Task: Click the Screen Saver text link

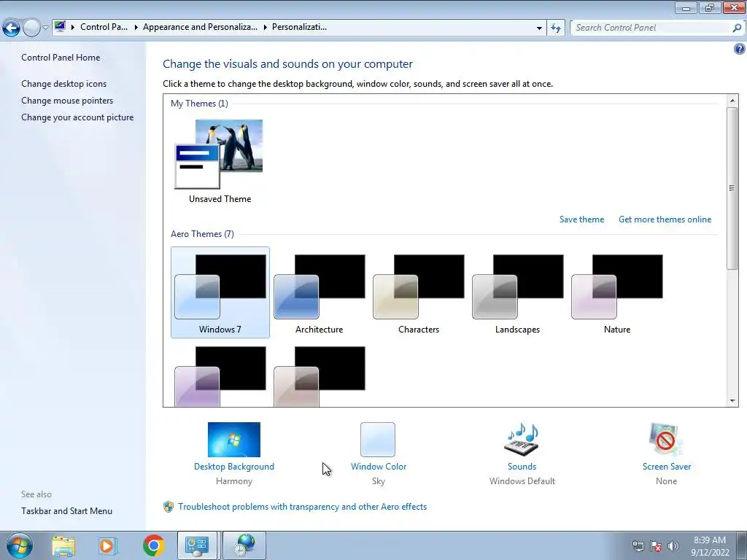Action: click(x=667, y=467)
